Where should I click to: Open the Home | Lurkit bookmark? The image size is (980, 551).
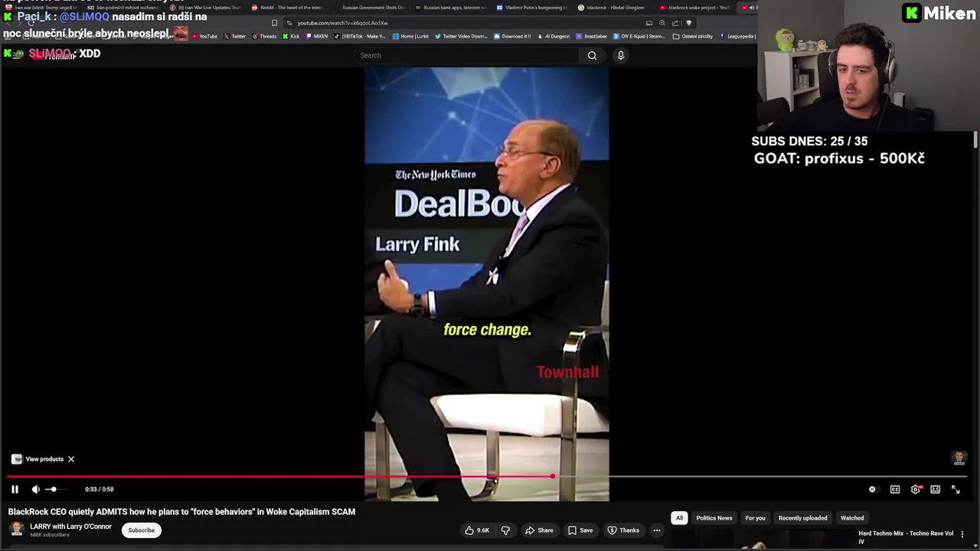click(411, 36)
